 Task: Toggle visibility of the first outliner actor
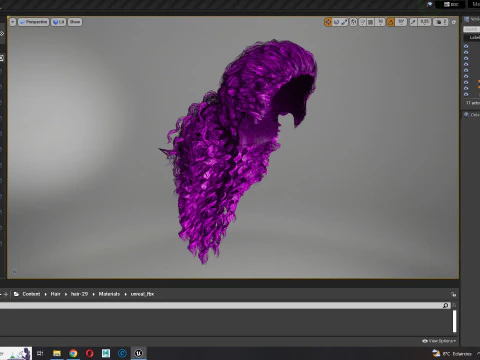tap(466, 46)
